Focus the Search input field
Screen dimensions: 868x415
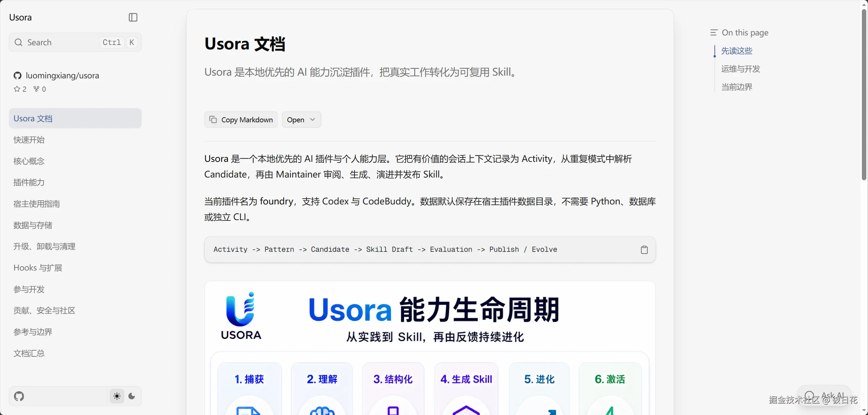click(x=75, y=42)
